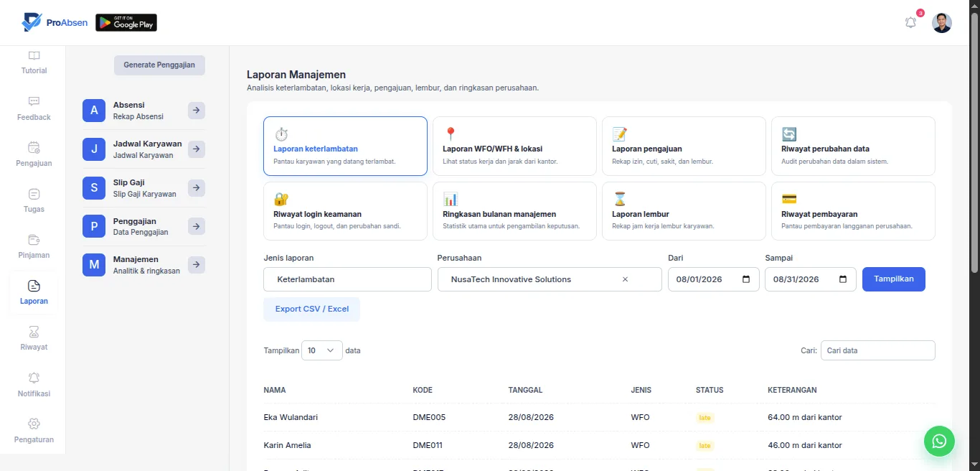Screen dimensions: 980x471
Task: Open Riwayat in the sidebar
Action: click(34, 338)
